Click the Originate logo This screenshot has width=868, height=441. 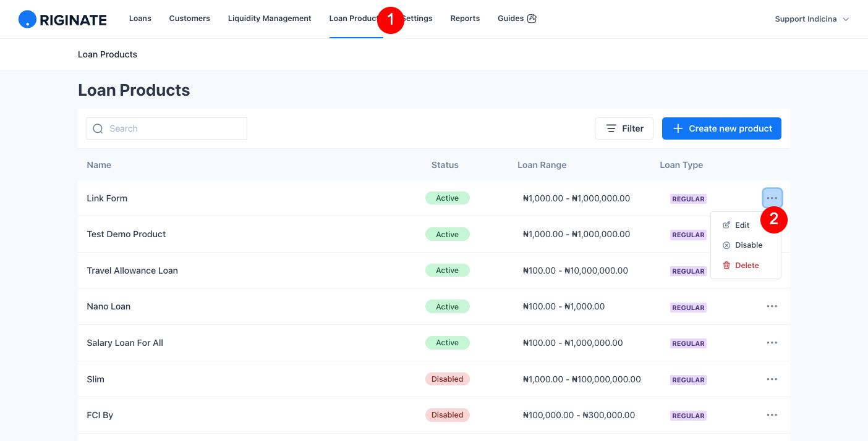(x=62, y=19)
